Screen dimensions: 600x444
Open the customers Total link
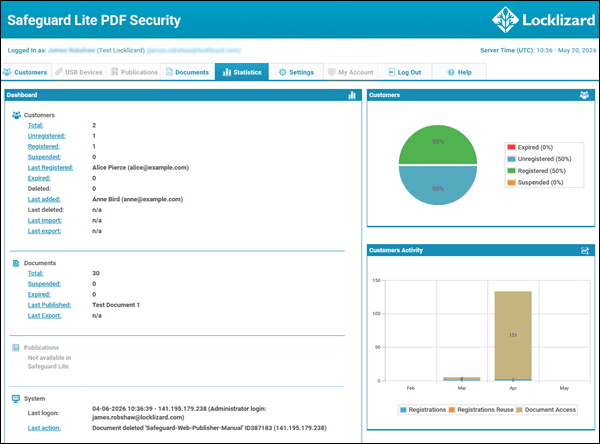tap(36, 125)
